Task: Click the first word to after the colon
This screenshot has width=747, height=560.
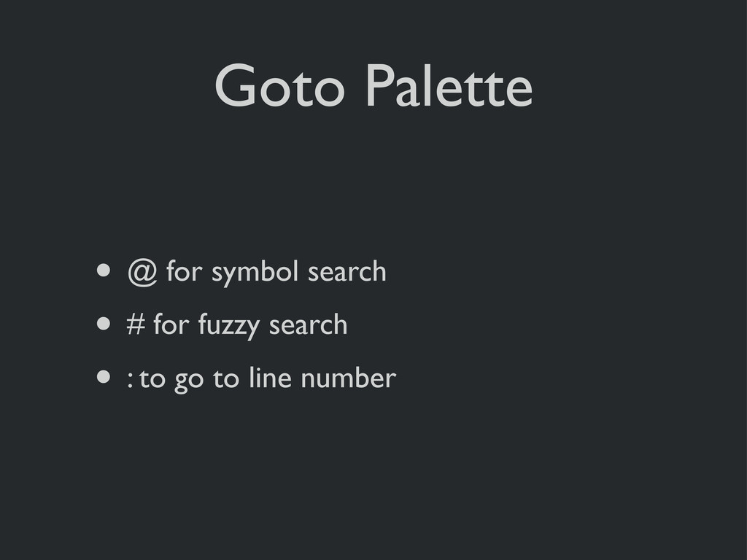Action: 152,379
